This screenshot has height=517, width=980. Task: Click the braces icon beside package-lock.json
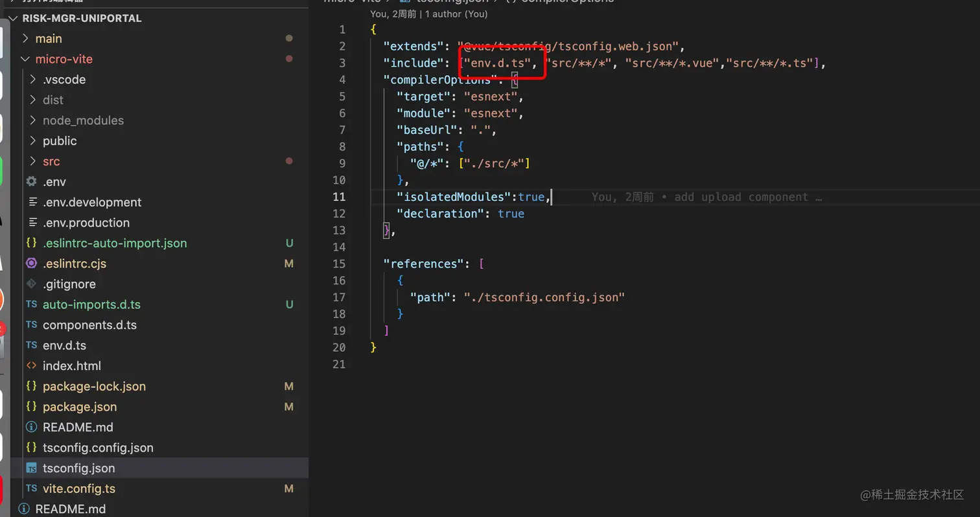click(31, 386)
